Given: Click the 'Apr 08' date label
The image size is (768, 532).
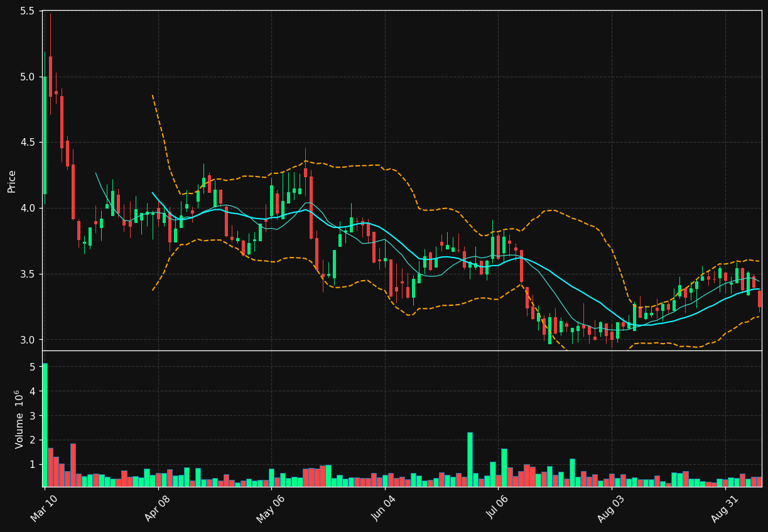Looking at the screenshot, I should coord(156,509).
